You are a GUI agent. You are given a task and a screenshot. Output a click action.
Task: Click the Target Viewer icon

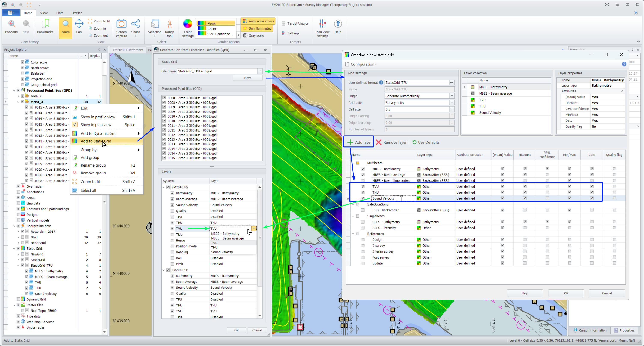point(283,24)
